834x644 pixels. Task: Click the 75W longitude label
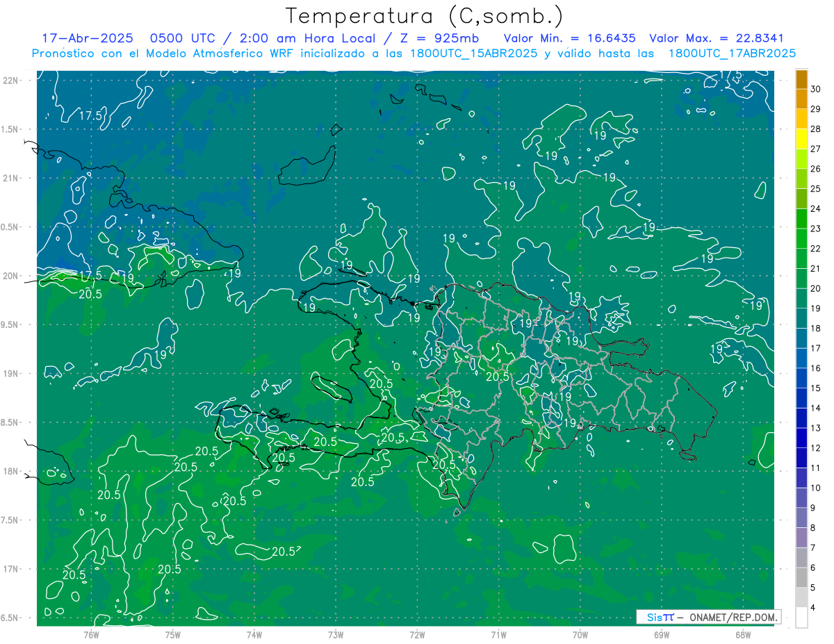click(172, 634)
